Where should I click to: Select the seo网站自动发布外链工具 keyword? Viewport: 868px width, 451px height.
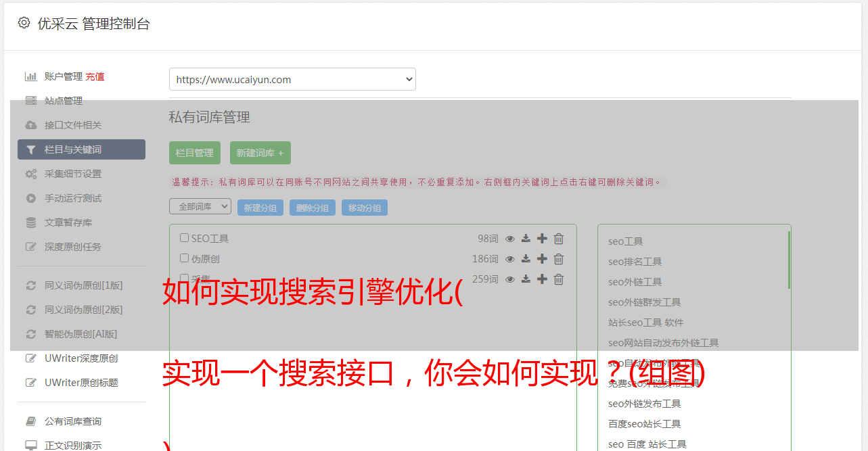[664, 343]
